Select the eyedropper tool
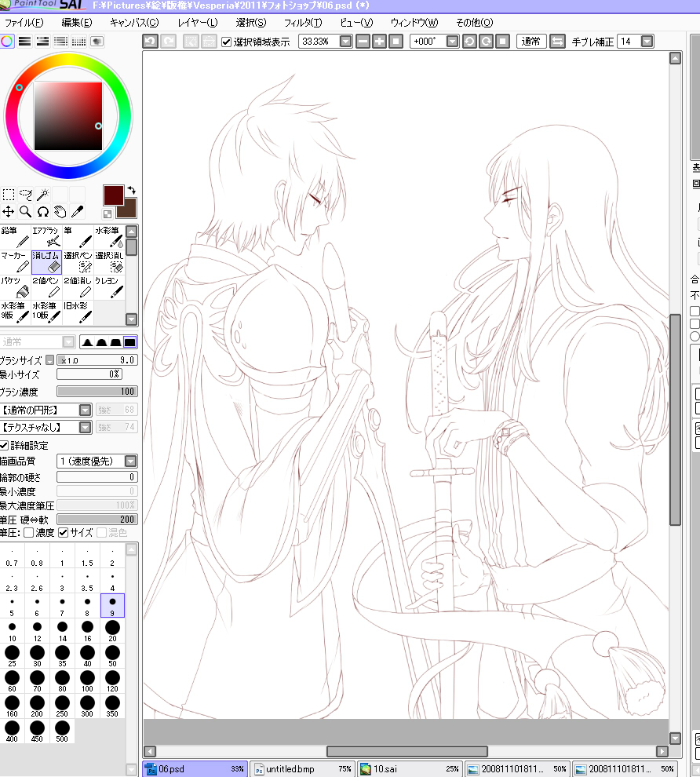This screenshot has height=777, width=700. 77,212
